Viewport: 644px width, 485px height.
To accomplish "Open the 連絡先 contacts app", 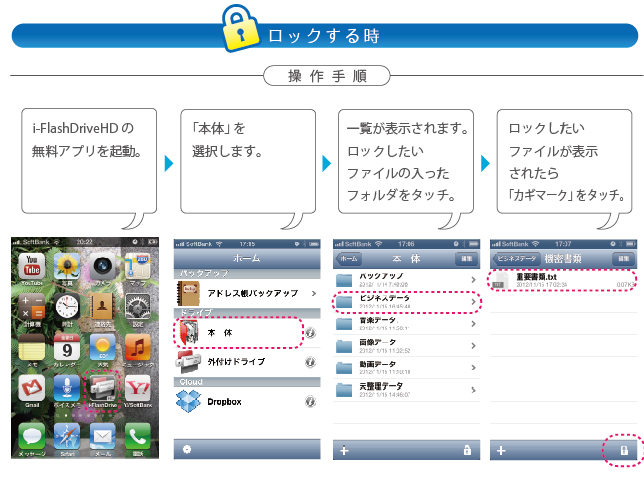I will (102, 306).
